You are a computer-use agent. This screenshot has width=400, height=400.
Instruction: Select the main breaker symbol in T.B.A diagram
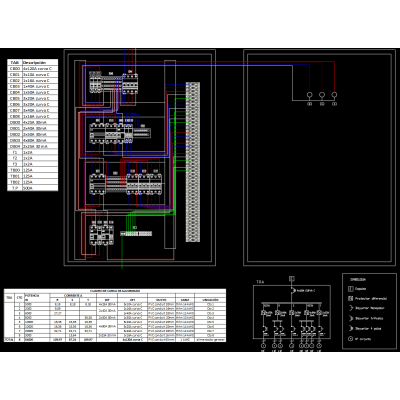coord(294,291)
